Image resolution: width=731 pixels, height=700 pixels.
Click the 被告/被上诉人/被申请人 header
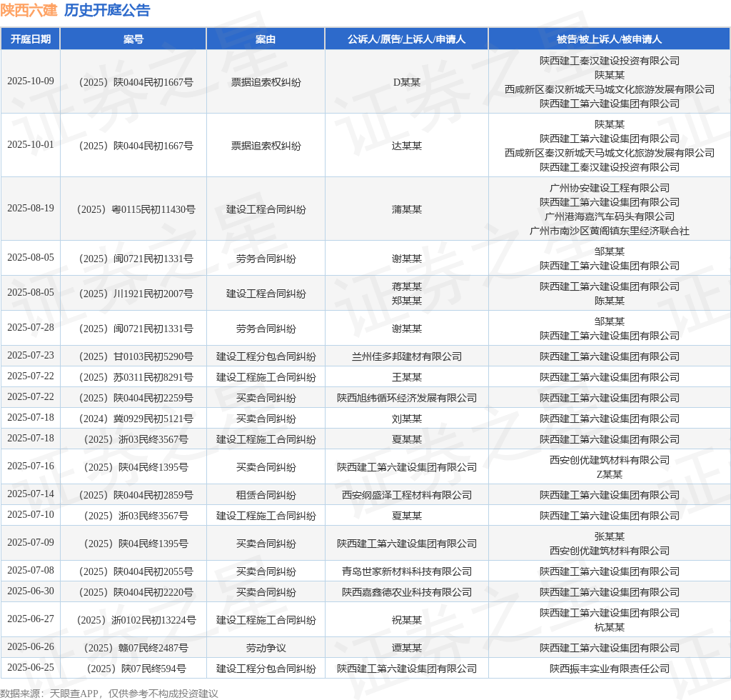pyautogui.click(x=610, y=39)
